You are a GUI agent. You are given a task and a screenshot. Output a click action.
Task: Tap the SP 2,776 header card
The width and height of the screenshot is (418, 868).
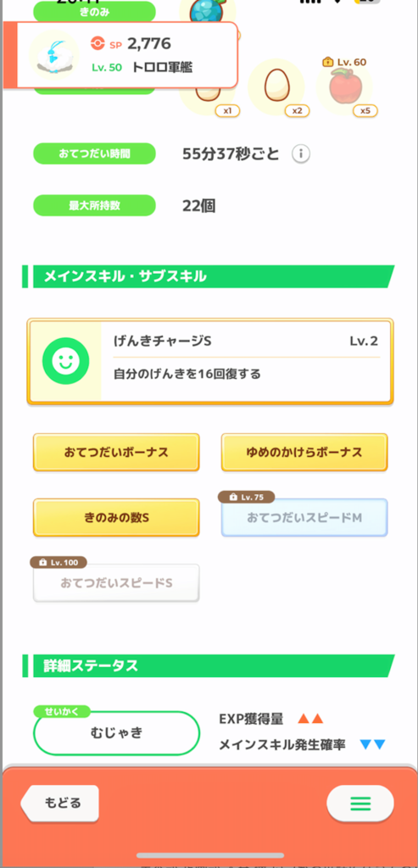point(120,55)
